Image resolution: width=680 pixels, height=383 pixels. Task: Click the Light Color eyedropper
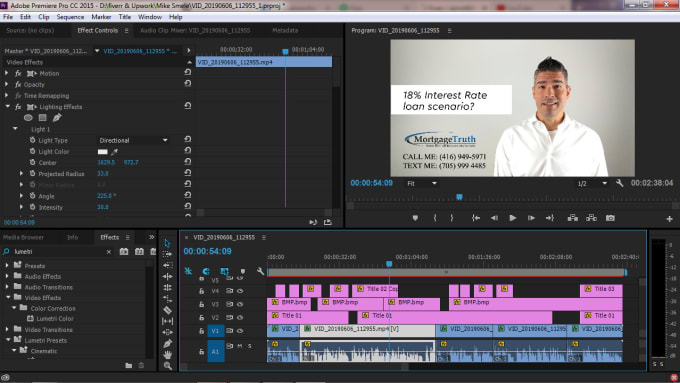pos(114,152)
